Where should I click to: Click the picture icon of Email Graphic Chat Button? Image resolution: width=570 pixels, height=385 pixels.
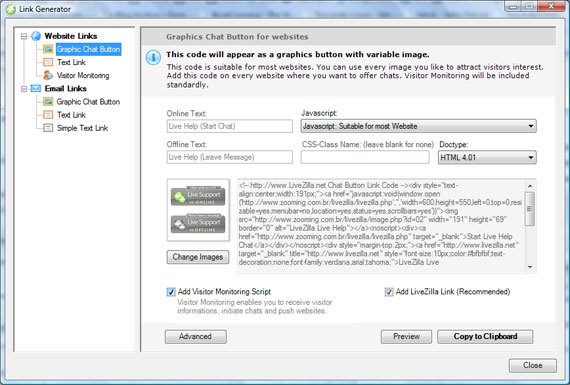(48, 101)
